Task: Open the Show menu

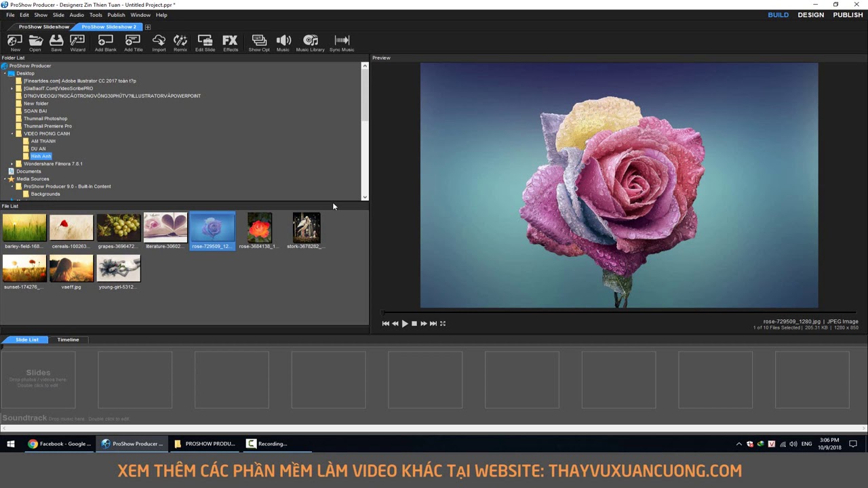Action: [41, 15]
